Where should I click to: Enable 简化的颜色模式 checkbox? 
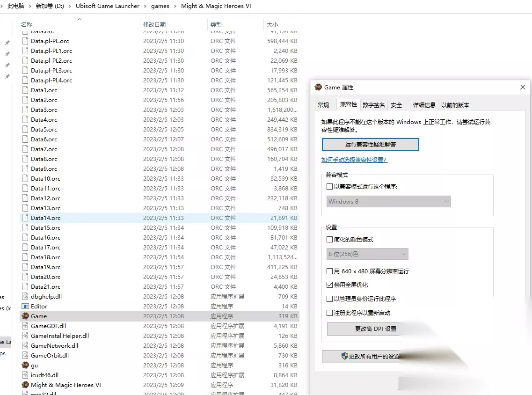point(329,239)
